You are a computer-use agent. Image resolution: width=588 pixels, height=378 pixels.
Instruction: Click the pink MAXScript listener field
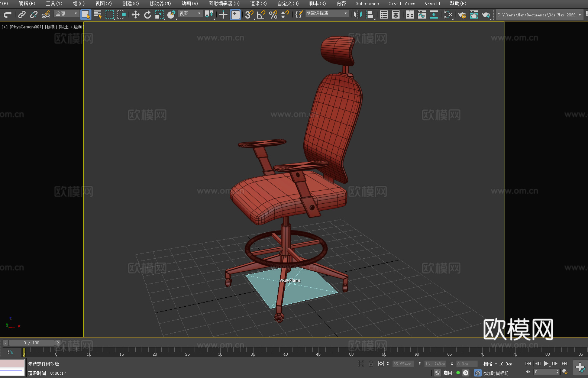pos(12,363)
